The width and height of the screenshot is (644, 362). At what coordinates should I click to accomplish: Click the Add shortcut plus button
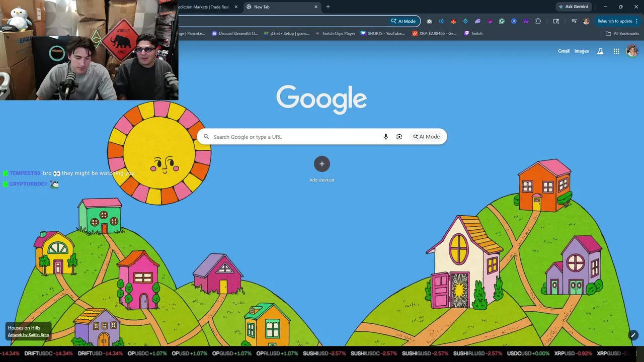pos(322,164)
